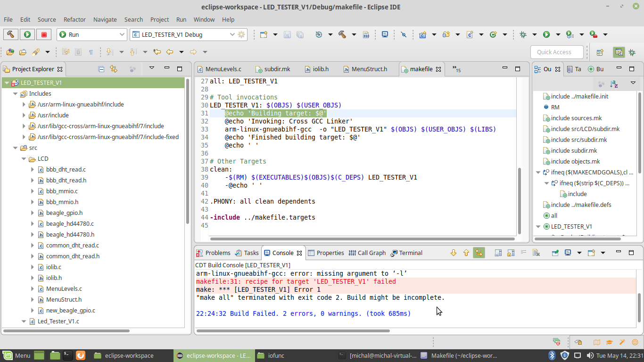Toggle Link with Editor in Project Explorer

tap(114, 69)
